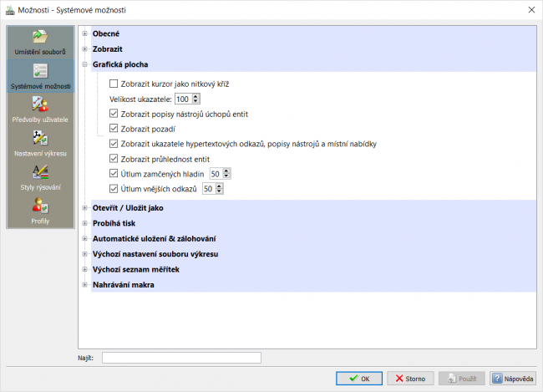Decrease Útlum zamčených hladin value

pos(226,176)
